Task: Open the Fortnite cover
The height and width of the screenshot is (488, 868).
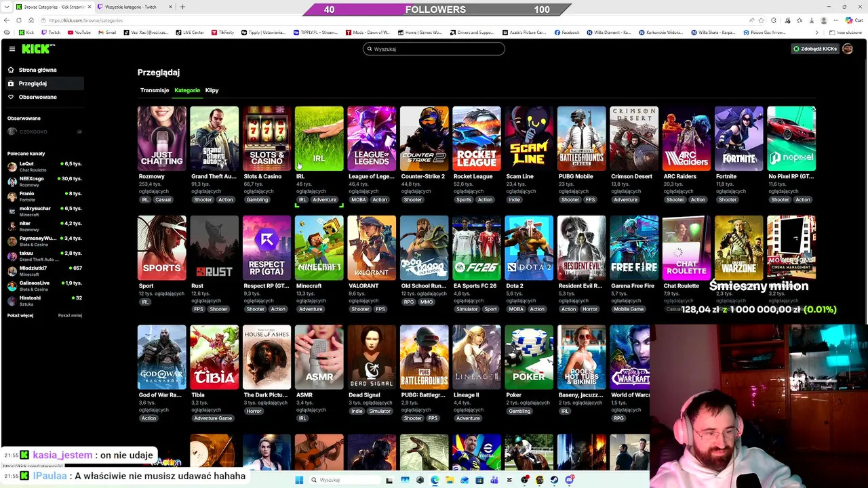Action: (739, 138)
